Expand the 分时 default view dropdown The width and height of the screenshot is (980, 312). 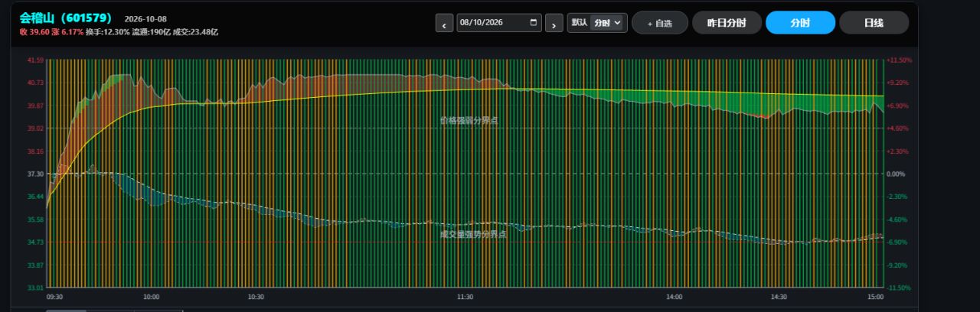[x=609, y=23]
